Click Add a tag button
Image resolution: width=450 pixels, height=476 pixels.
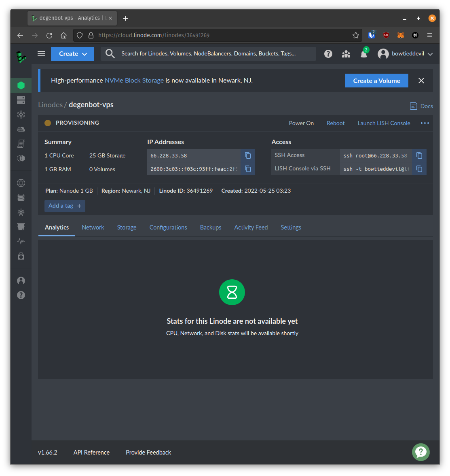tap(65, 206)
